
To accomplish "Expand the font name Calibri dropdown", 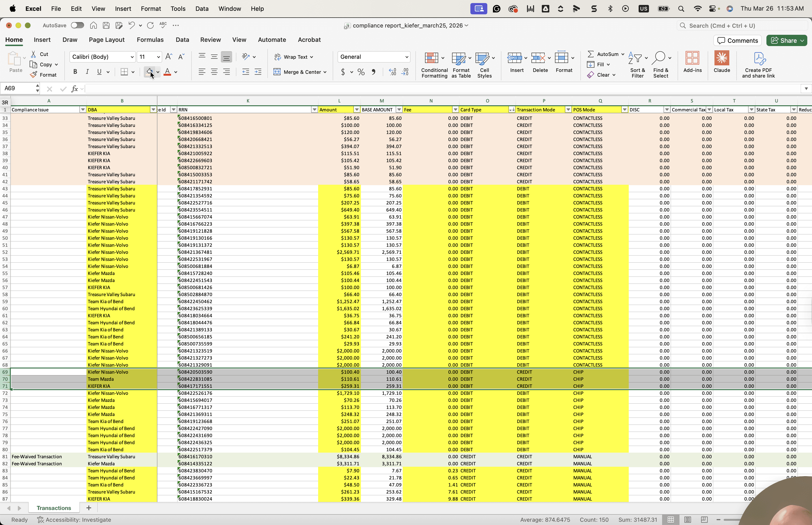I will click(x=132, y=57).
